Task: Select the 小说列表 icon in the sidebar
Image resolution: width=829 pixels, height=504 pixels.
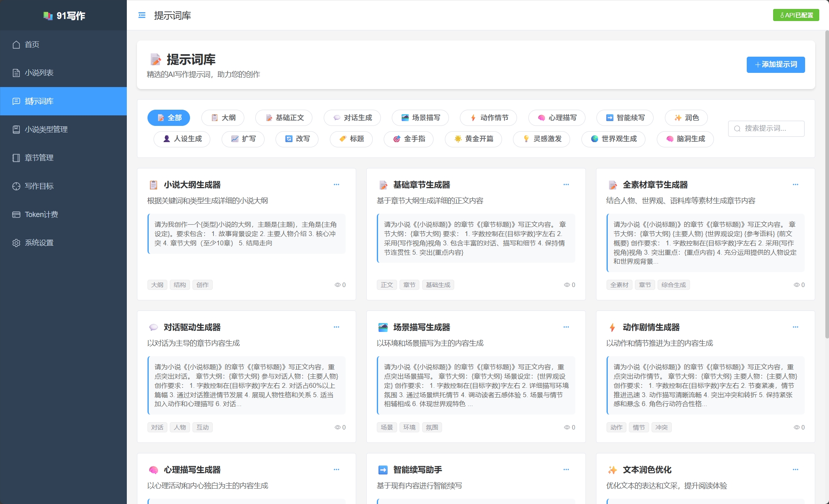Action: 16,73
